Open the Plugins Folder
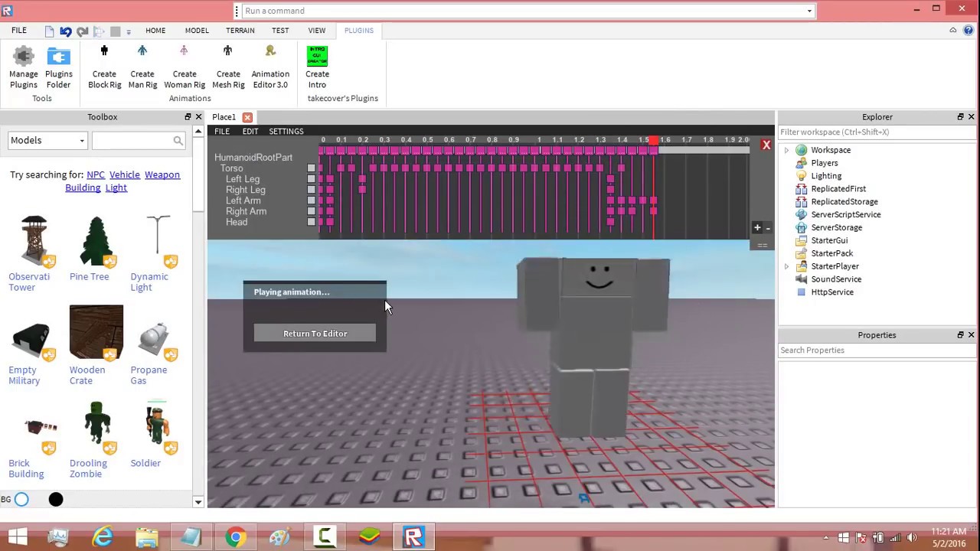980x551 pixels. pos(58,67)
